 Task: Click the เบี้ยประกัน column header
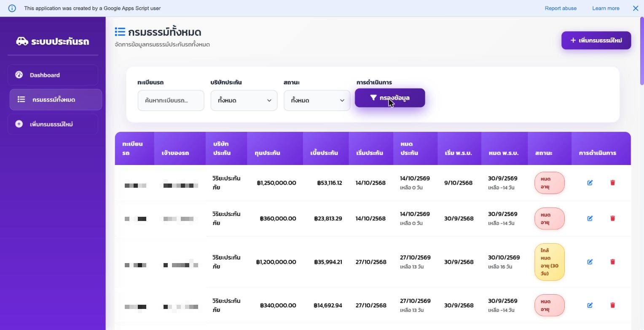coord(326,148)
